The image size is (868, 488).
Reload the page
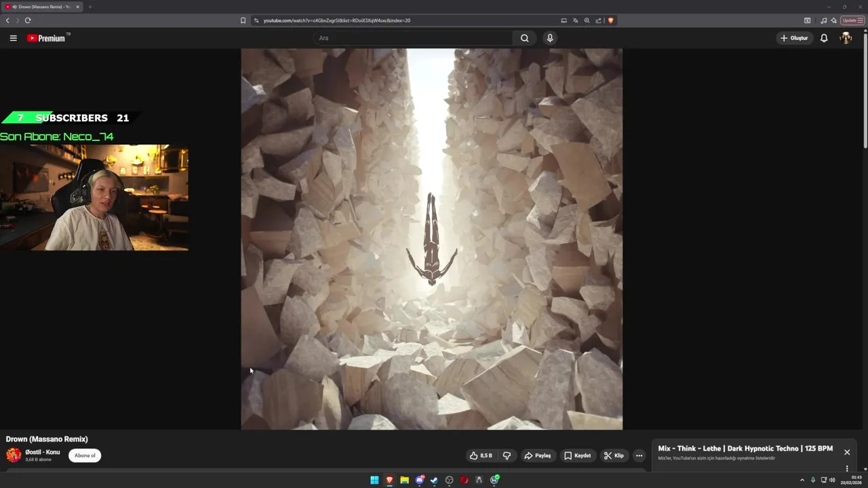tap(28, 20)
